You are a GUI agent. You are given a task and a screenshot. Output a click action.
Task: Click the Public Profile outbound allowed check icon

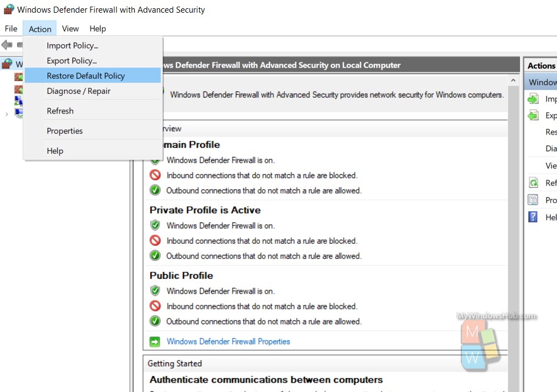(155, 321)
